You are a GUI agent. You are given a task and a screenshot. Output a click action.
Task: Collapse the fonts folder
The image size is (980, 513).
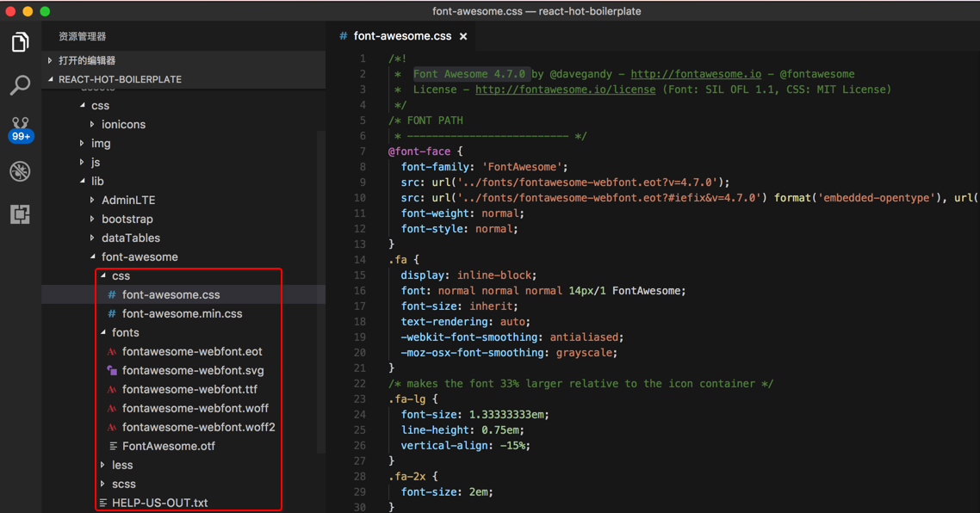tap(125, 333)
